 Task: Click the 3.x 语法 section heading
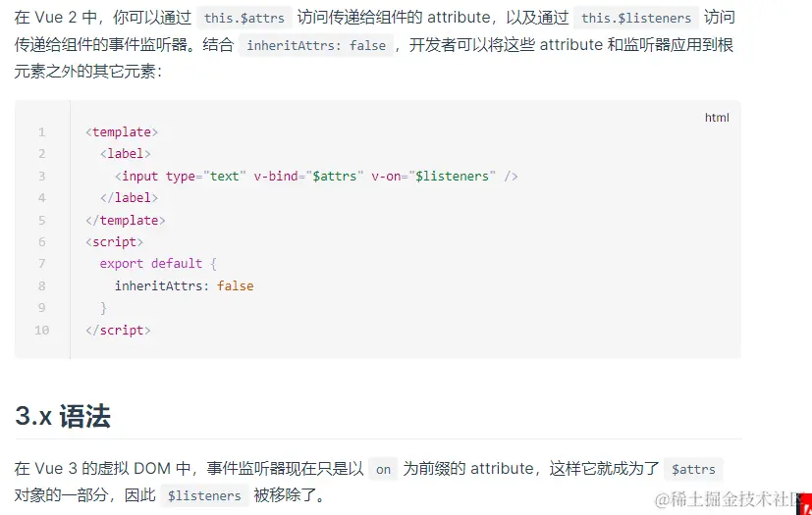tap(63, 416)
